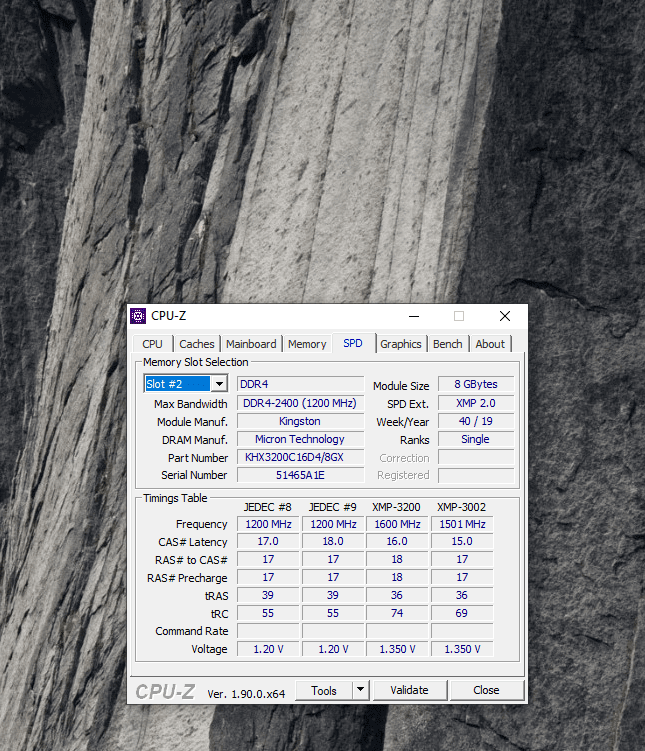Click the 18.0 CAS# Latency cell
645x751 pixels.
tap(333, 541)
